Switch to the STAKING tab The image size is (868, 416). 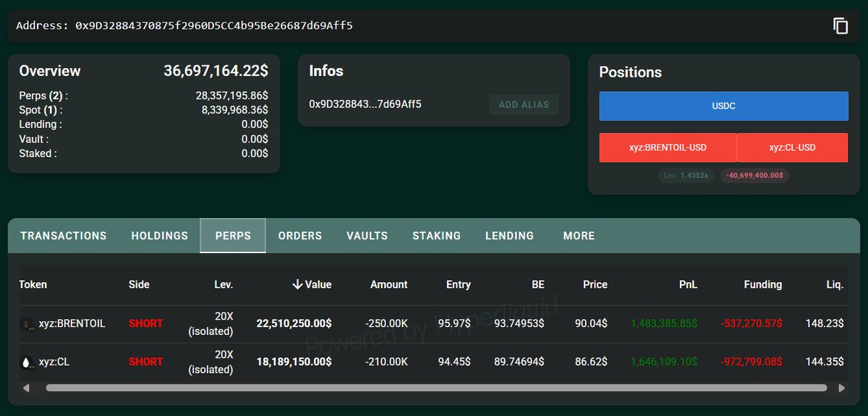(437, 236)
